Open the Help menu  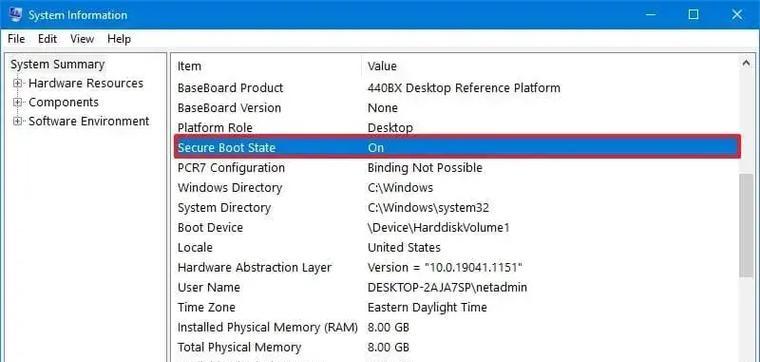click(x=119, y=39)
